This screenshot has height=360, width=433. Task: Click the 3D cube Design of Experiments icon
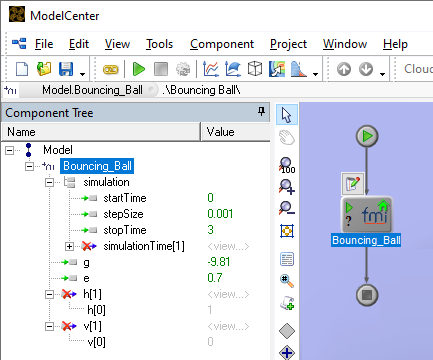(x=255, y=69)
